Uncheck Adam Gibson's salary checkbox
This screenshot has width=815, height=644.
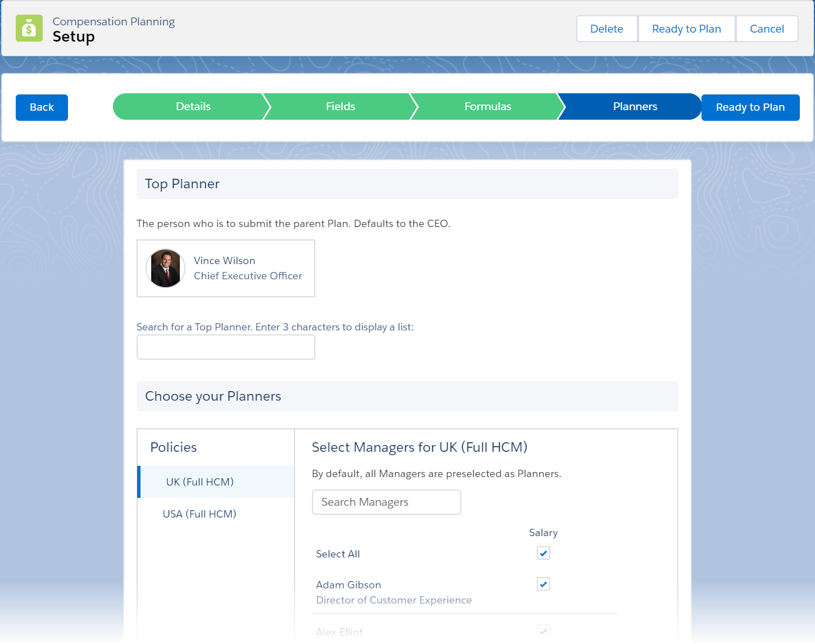(x=543, y=584)
